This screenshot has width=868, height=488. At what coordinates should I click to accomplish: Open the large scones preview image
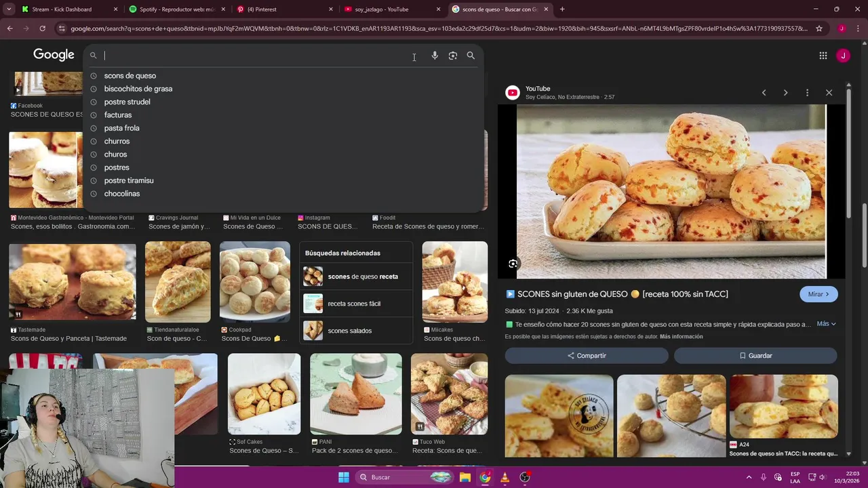click(671, 191)
